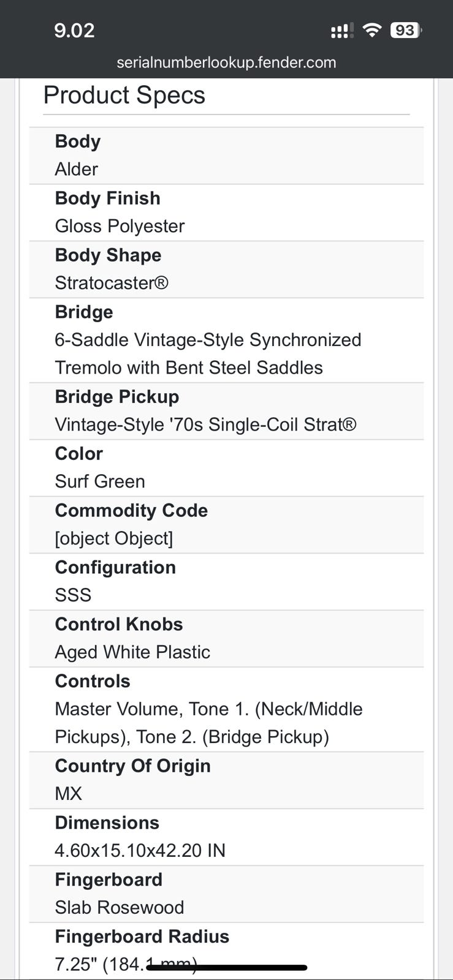Tap the Bridge row label

click(84, 312)
